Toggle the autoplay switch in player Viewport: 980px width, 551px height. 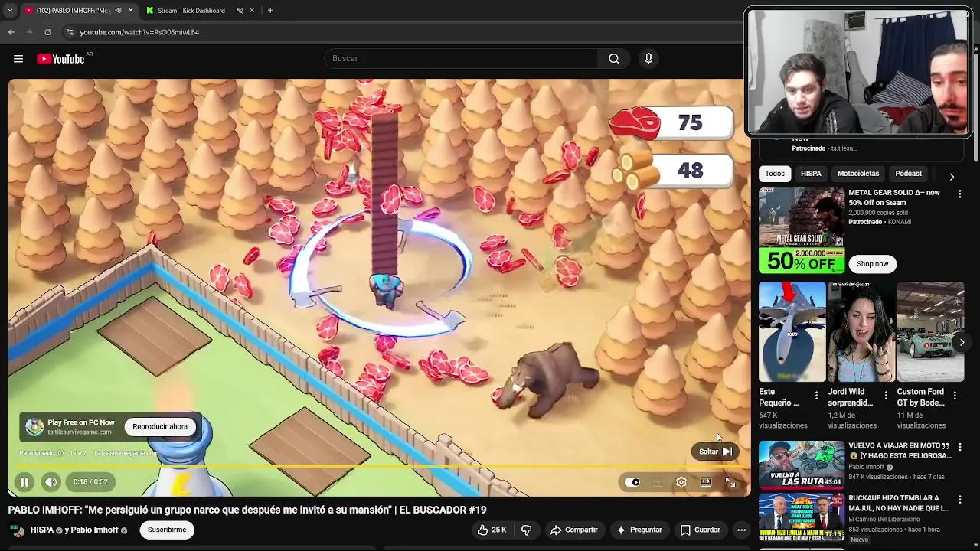point(632,482)
